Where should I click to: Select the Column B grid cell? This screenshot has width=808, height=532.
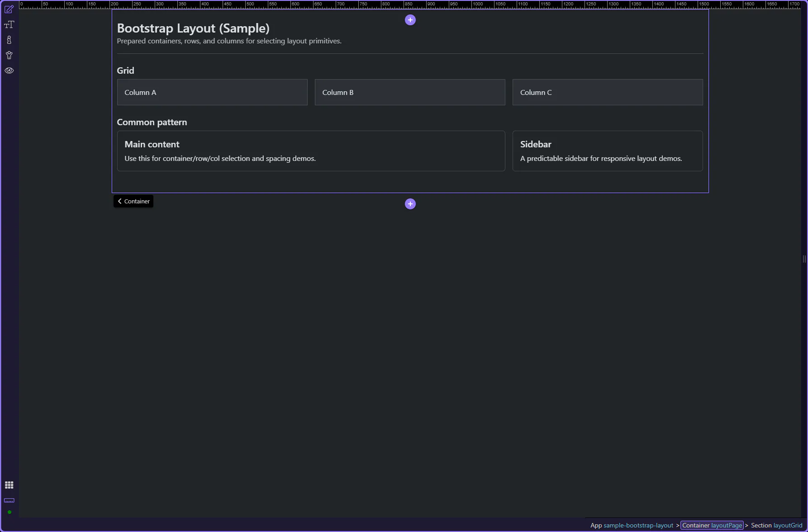410,92
